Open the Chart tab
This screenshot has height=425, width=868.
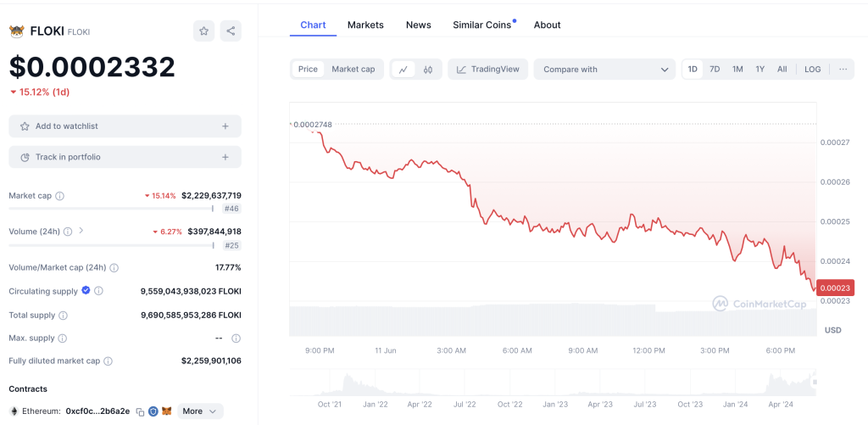pos(313,25)
